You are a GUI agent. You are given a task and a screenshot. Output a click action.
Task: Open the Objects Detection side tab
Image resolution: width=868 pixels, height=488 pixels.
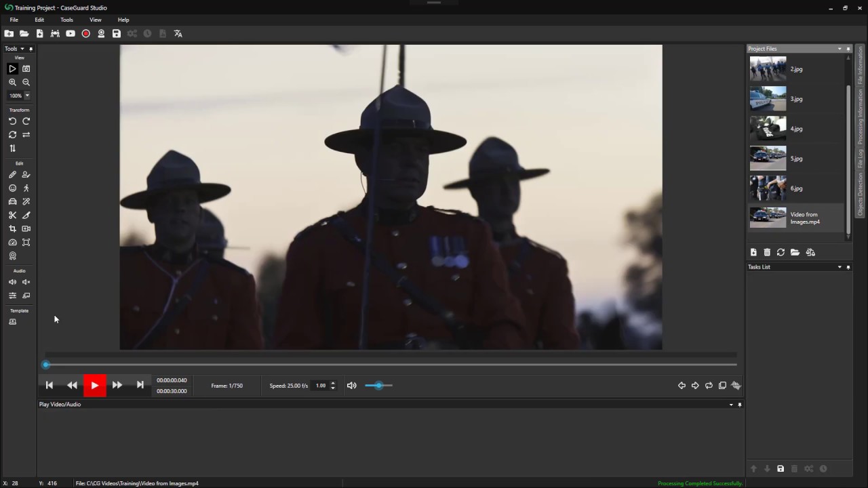point(861,194)
